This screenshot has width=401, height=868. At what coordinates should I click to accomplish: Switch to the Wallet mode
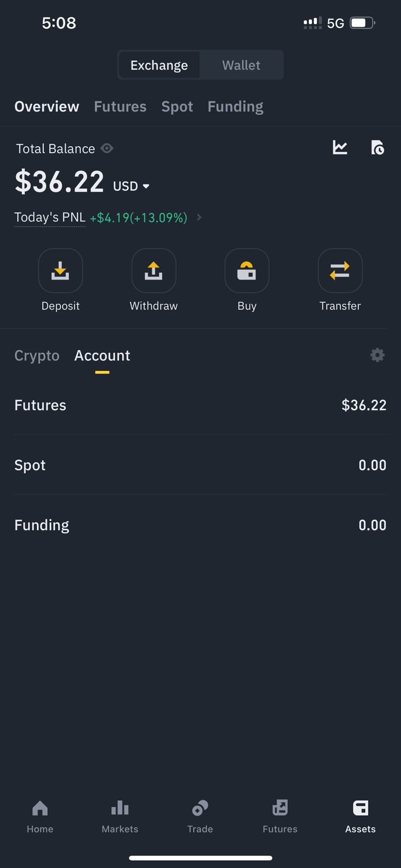pos(241,65)
